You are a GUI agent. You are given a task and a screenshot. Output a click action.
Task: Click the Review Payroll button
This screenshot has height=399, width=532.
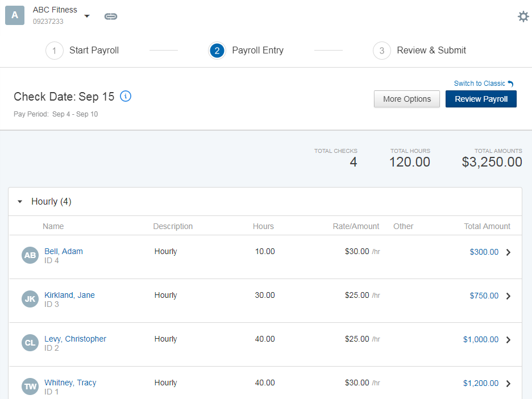480,99
